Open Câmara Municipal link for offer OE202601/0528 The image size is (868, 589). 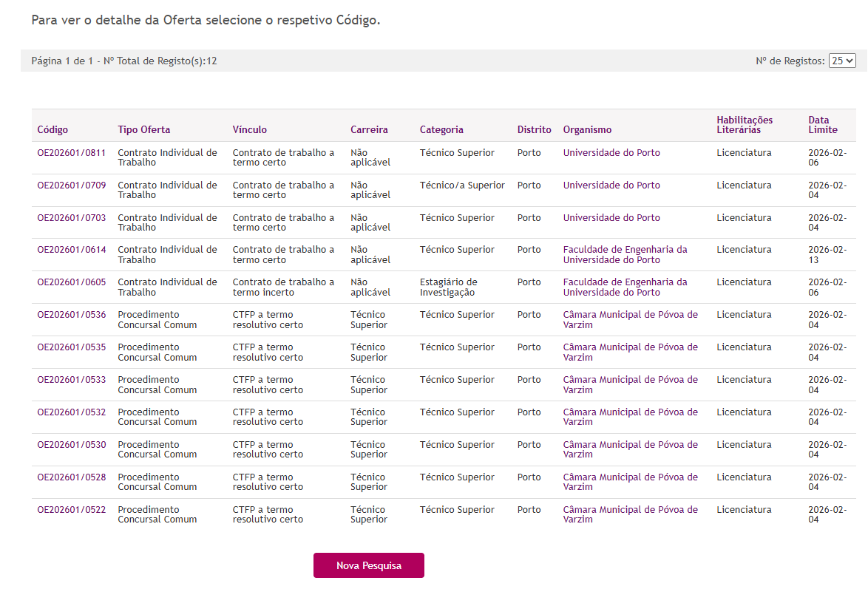tap(630, 482)
